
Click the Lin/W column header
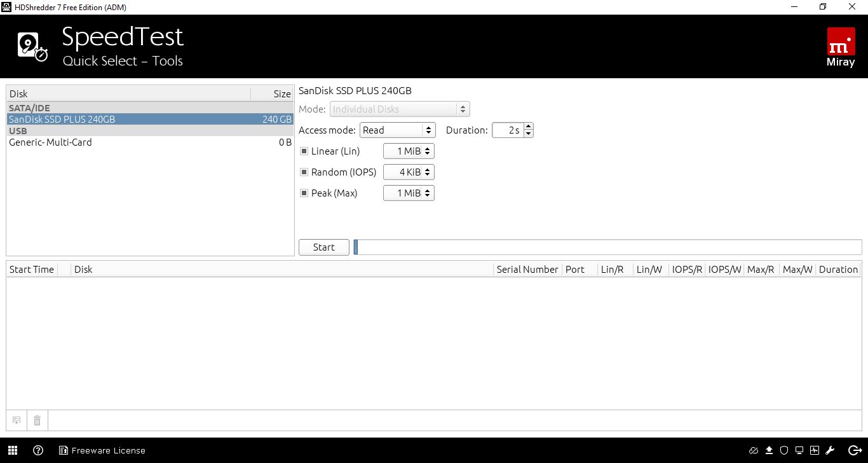[651, 269]
